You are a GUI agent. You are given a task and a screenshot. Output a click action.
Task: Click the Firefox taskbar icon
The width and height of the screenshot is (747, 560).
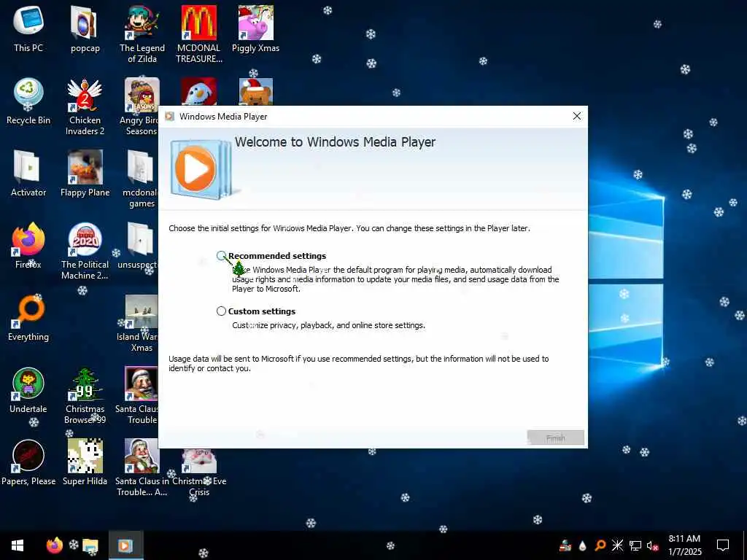(x=54, y=545)
